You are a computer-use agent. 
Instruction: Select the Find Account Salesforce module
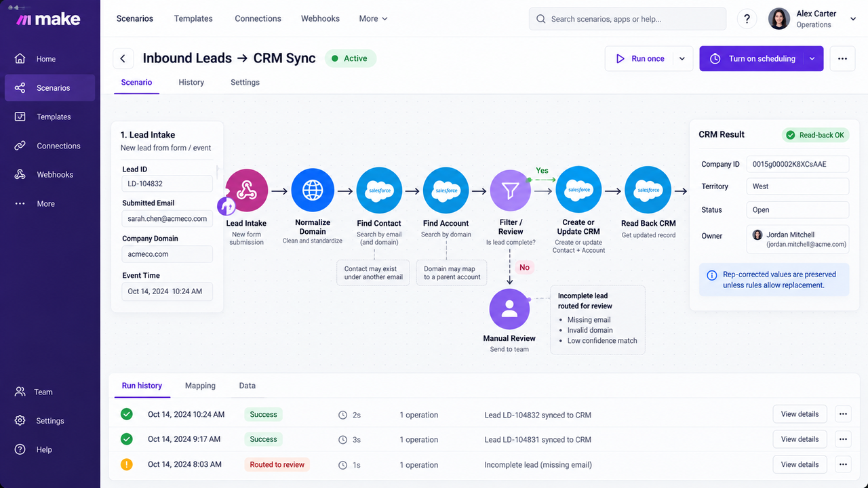[x=446, y=190]
